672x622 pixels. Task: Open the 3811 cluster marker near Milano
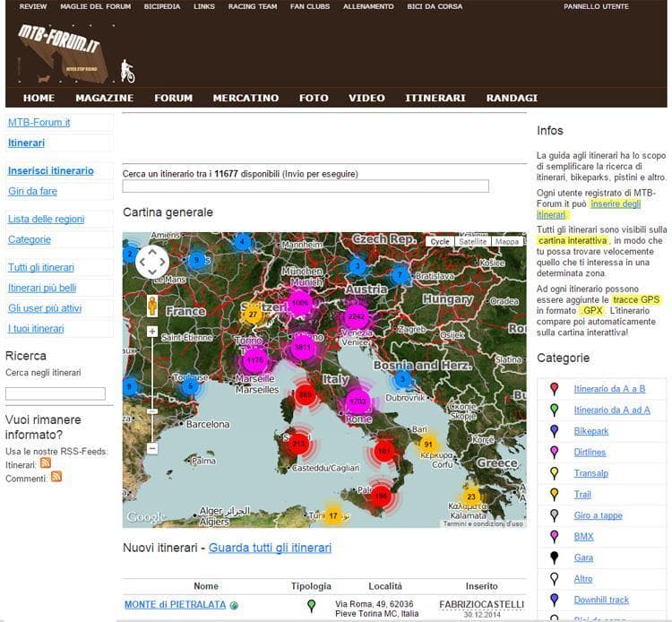(x=303, y=347)
